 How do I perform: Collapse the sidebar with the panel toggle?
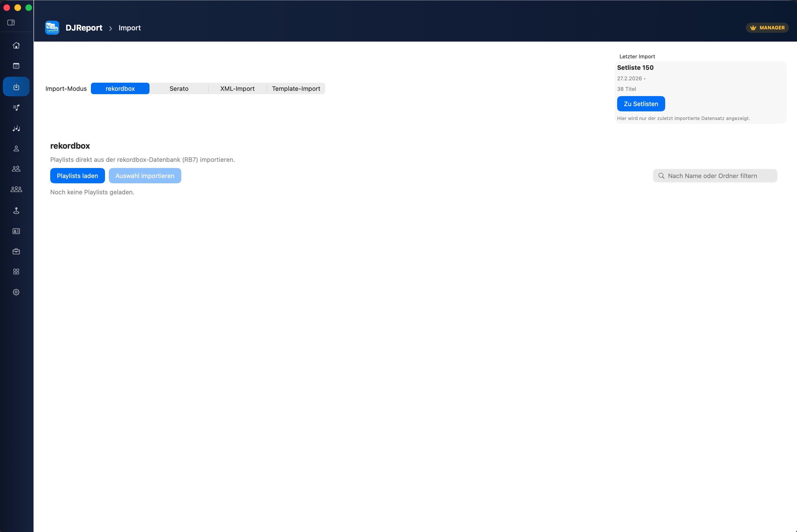(11, 22)
